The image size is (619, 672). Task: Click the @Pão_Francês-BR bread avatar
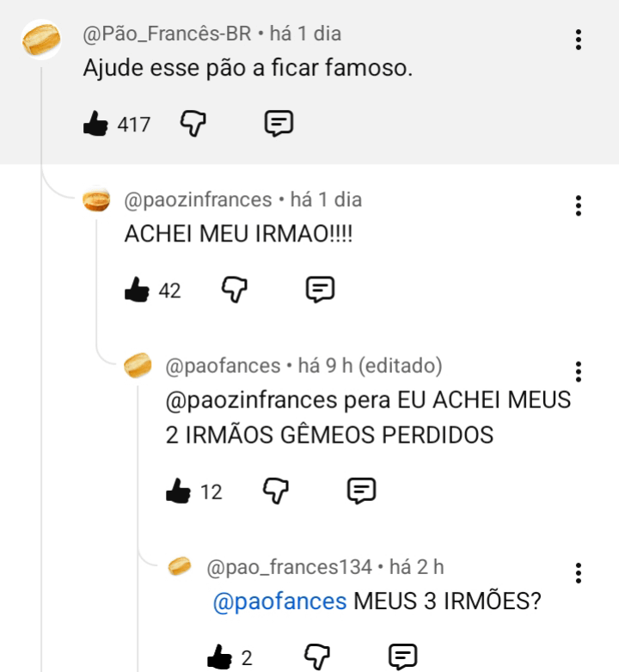[x=40, y=40]
